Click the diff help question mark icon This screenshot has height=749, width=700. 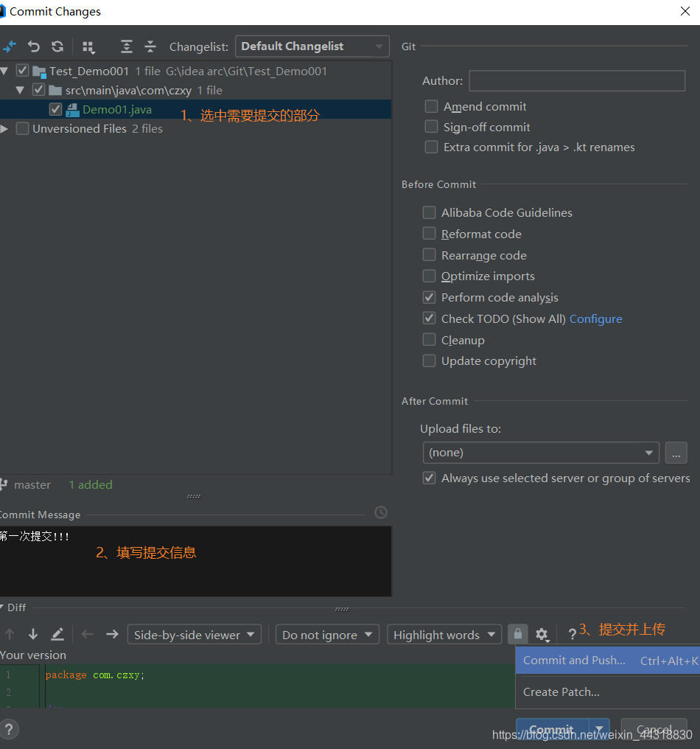(x=572, y=634)
